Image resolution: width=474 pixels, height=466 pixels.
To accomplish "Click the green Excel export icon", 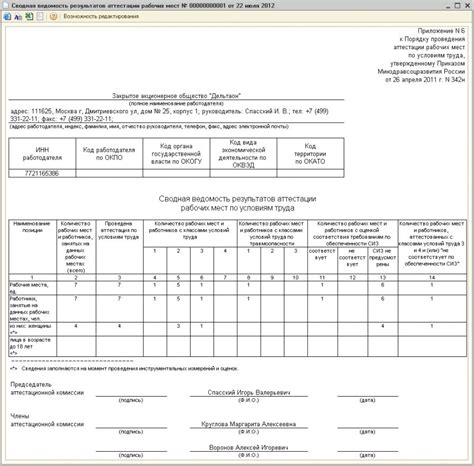I will click(29, 16).
